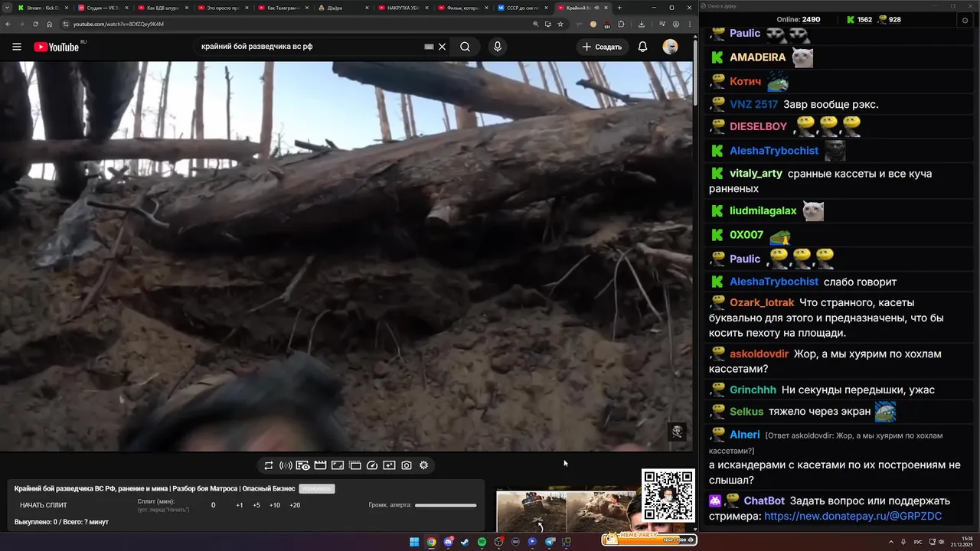The height and width of the screenshot is (551, 980).
Task: Click the Alneri chat username
Action: pos(745,434)
